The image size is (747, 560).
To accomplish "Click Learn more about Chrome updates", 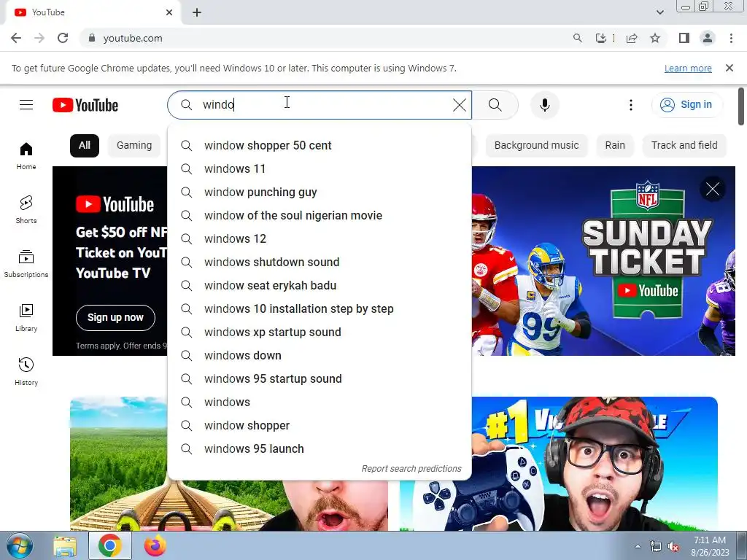I will coord(688,68).
